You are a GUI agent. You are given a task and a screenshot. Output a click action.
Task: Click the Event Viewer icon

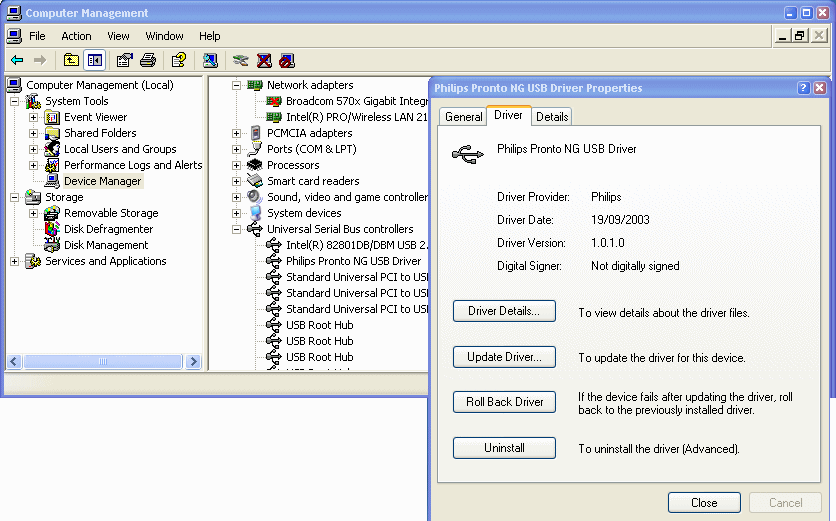point(52,117)
